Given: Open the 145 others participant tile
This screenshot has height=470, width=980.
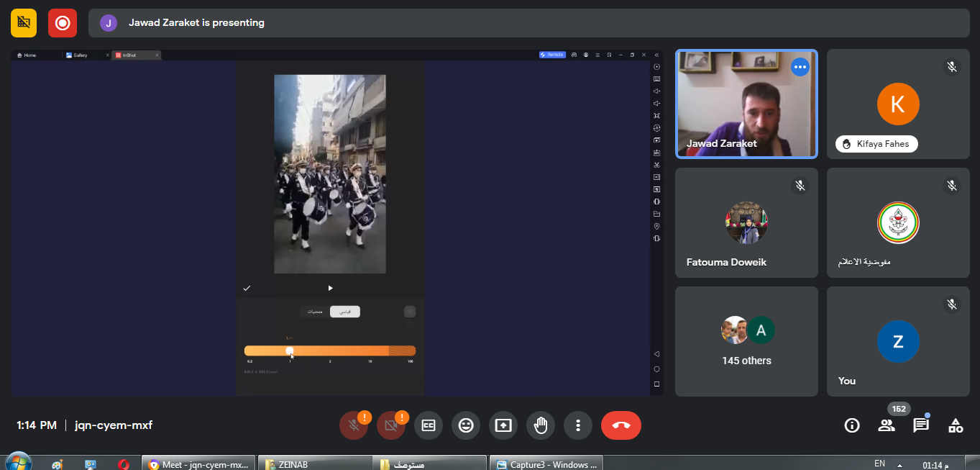Looking at the screenshot, I should (x=746, y=341).
